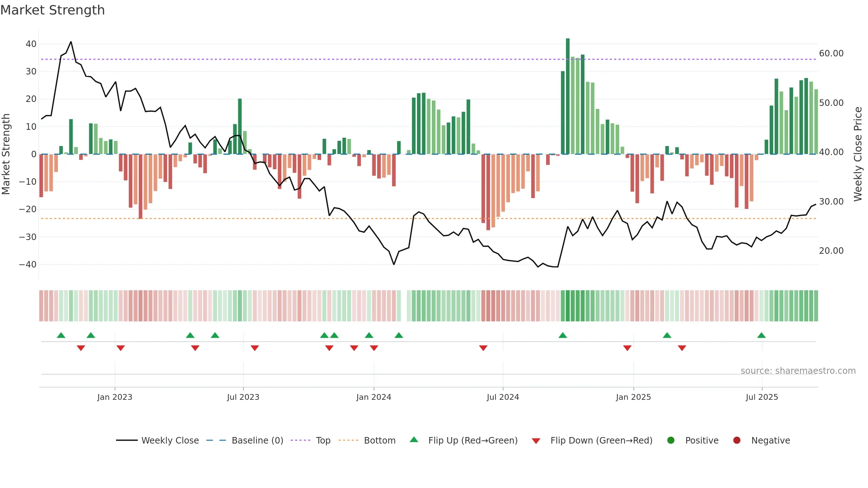This screenshot has width=868, height=488.
Task: Click the flip-down marker just before Jul 2024
Action: [x=483, y=348]
